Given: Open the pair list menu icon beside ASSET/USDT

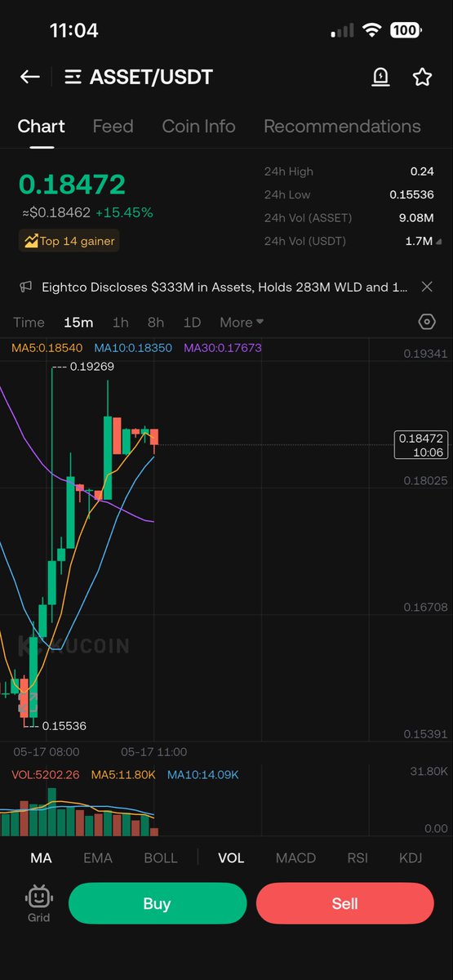Looking at the screenshot, I should click(x=73, y=77).
